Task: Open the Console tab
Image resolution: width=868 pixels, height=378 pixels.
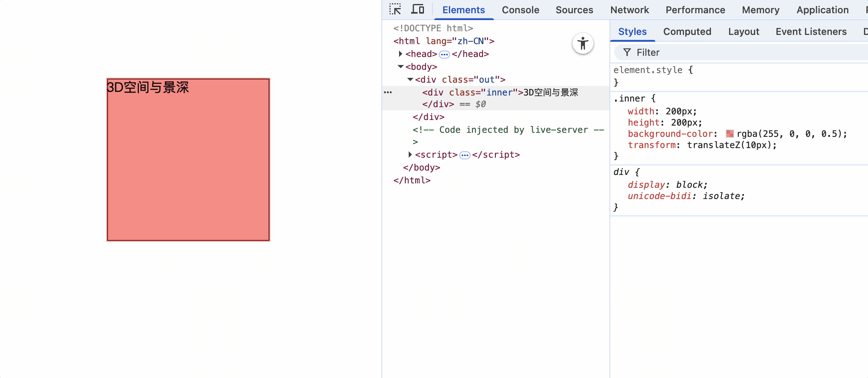Action: click(520, 10)
